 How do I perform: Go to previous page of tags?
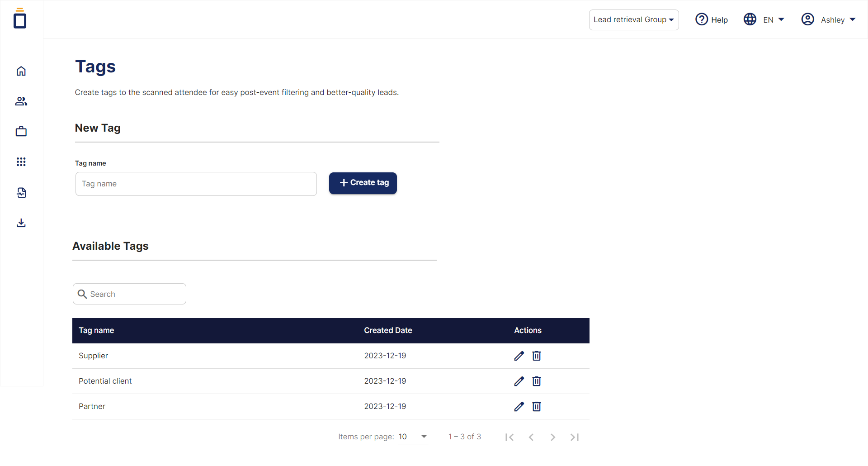531,437
